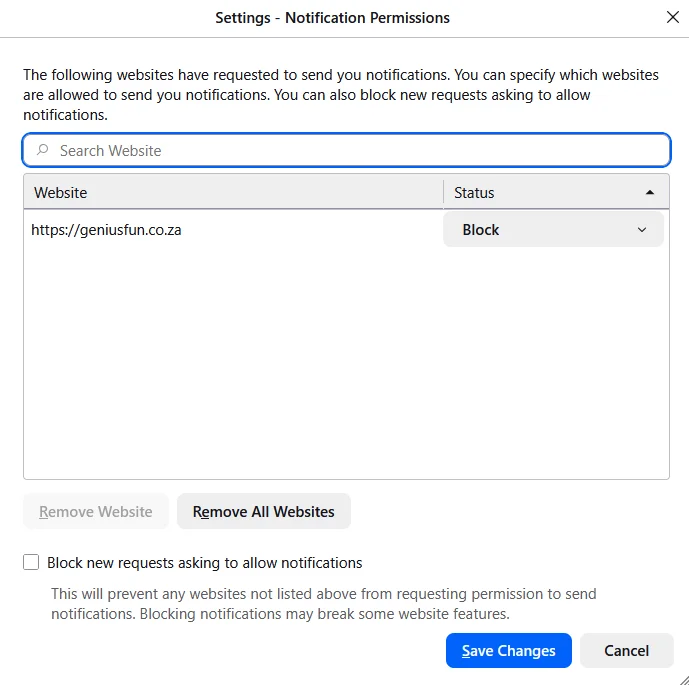Close the Notification Permissions dialog
The width and height of the screenshot is (689, 685).
[x=672, y=17]
